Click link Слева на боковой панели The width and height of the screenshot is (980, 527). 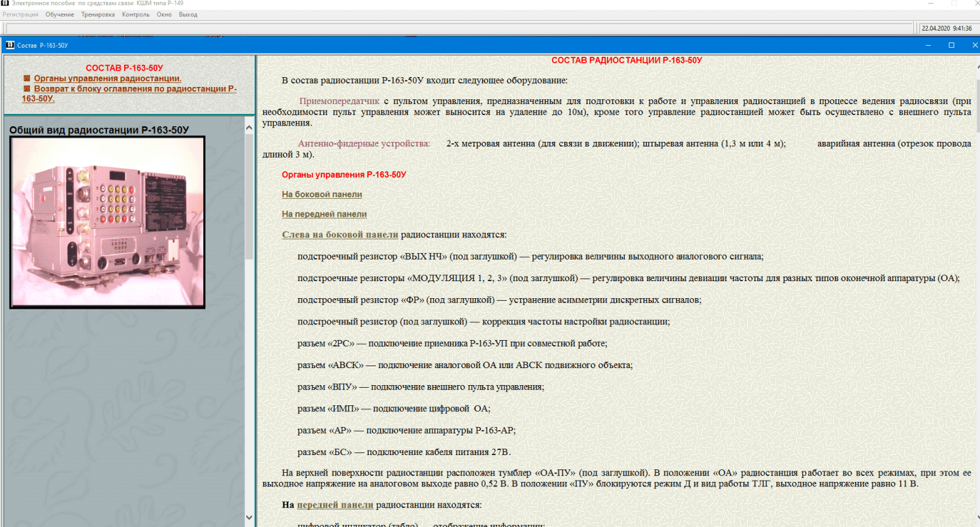coord(340,235)
